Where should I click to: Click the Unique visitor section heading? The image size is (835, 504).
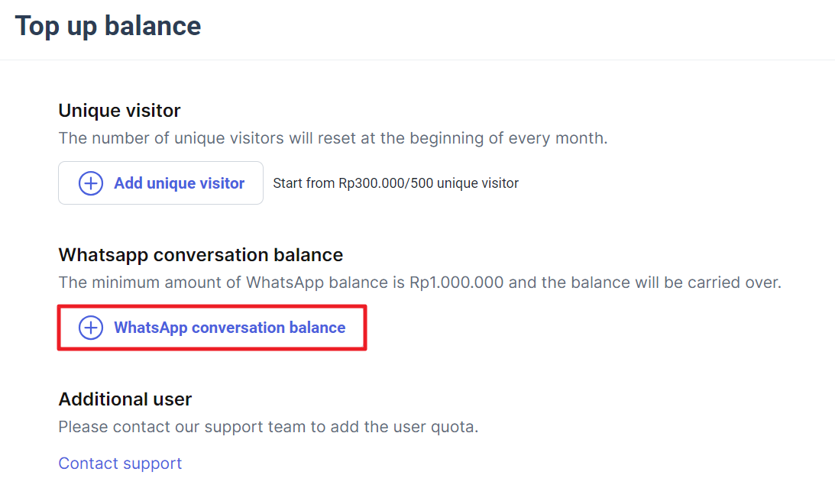(x=120, y=111)
